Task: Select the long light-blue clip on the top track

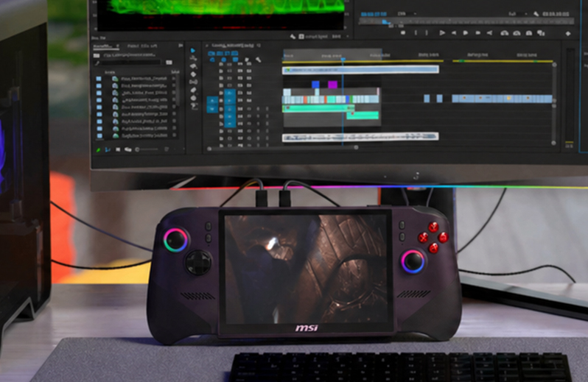Action: (x=360, y=70)
